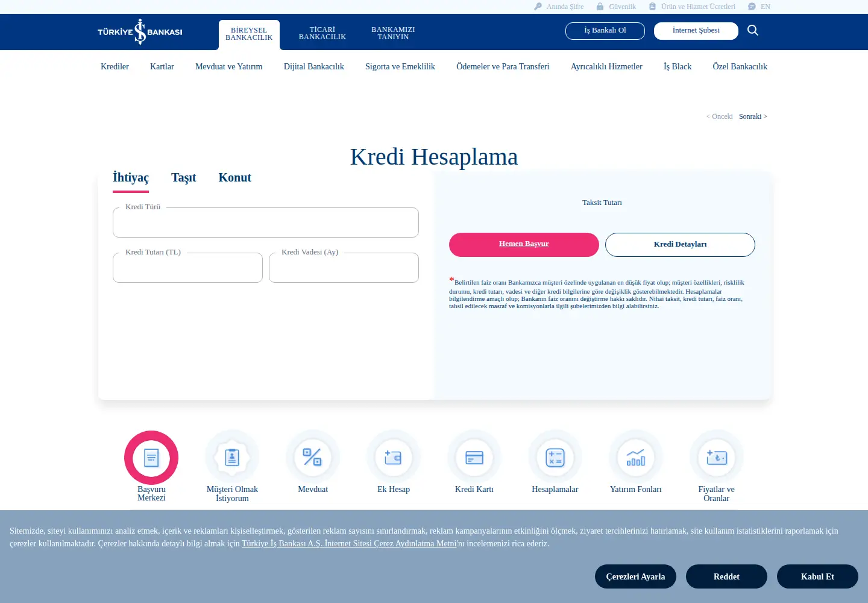Open Krediler menu
This screenshot has width=868, height=603.
pos(115,67)
